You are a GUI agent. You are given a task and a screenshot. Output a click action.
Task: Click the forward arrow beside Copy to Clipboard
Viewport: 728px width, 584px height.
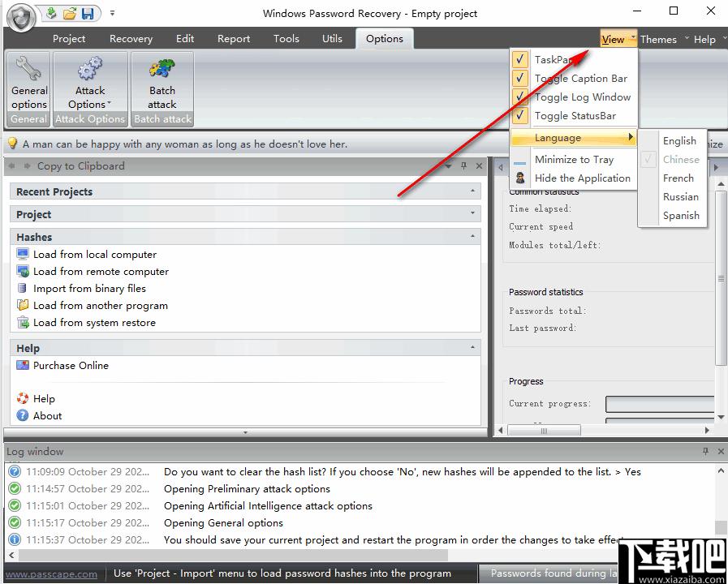(27, 165)
